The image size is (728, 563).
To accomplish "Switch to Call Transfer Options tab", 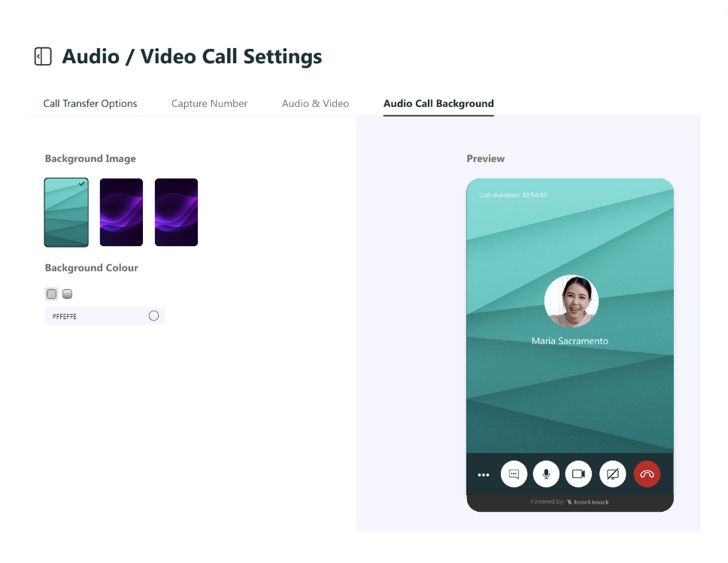I will tap(90, 104).
